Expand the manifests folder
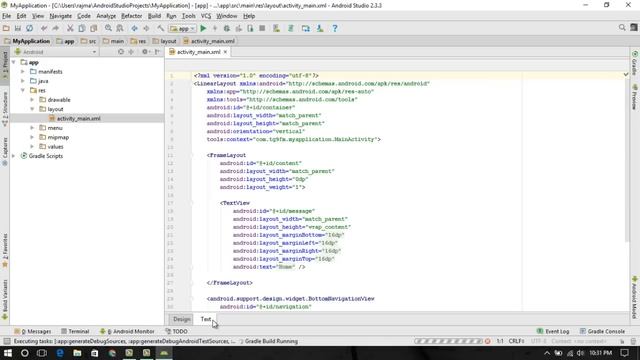This screenshot has width=640, height=360. (23, 71)
